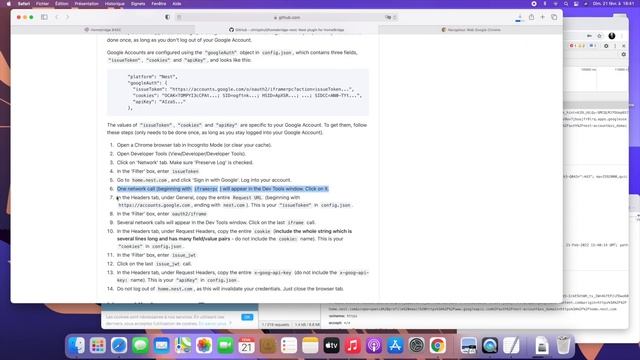640x360 pixels.
Task: Click the step 14 do not log out text
Action: click(230, 289)
